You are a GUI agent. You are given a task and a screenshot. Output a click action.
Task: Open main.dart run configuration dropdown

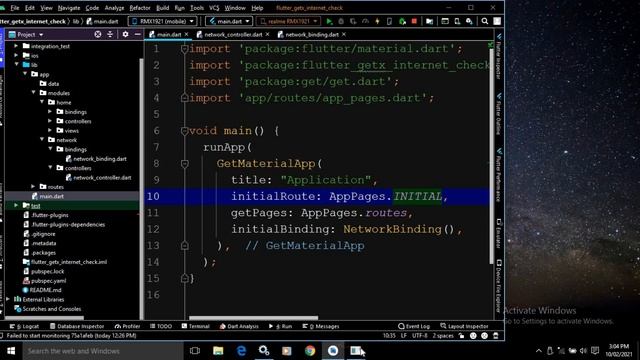click(229, 21)
